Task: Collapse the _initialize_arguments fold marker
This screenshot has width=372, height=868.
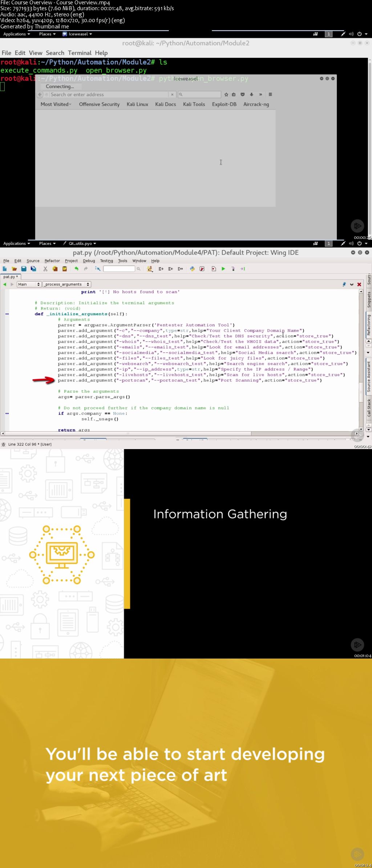Action: [x=7, y=314]
